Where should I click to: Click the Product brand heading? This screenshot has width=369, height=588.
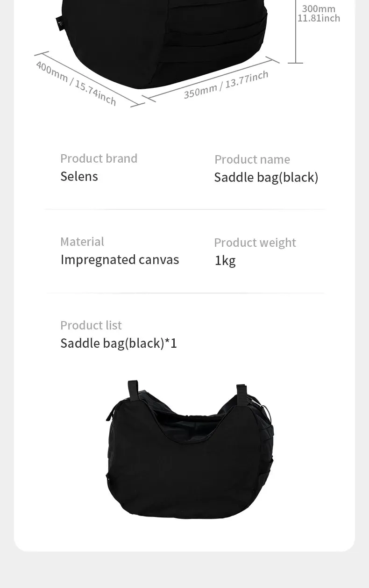click(x=99, y=158)
